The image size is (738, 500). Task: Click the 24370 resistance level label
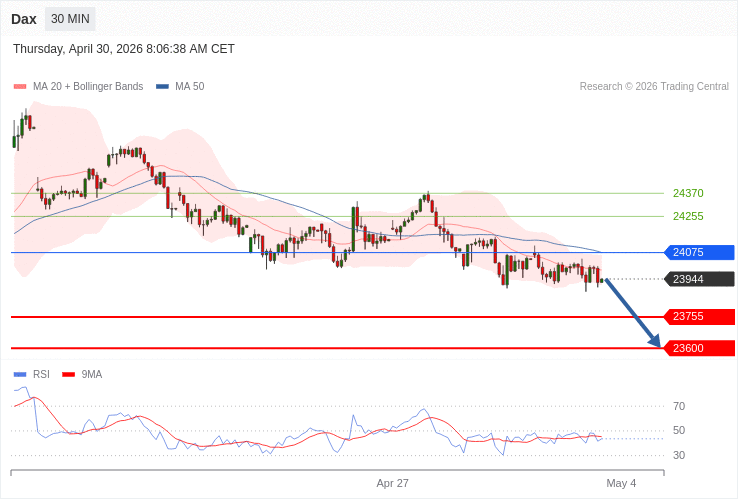tap(688, 193)
